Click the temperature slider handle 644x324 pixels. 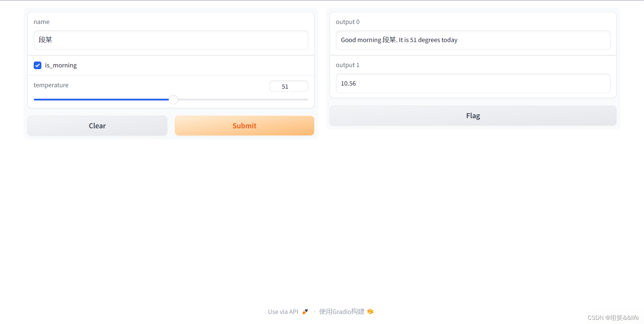pyautogui.click(x=174, y=100)
